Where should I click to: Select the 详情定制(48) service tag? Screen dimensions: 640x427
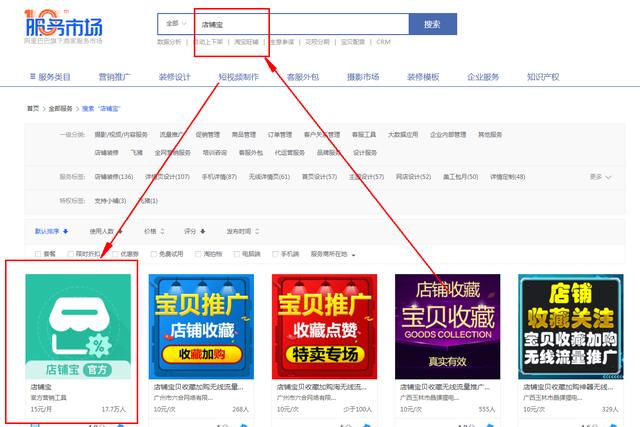tap(508, 177)
